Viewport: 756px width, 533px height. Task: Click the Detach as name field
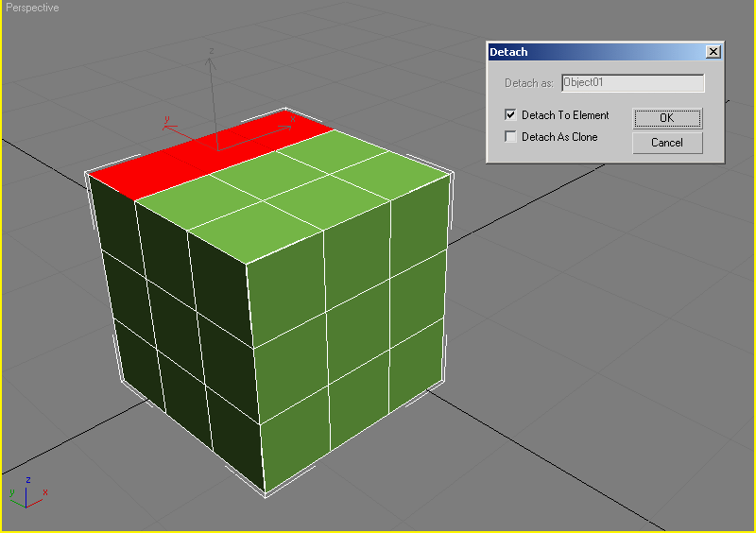[x=632, y=83]
